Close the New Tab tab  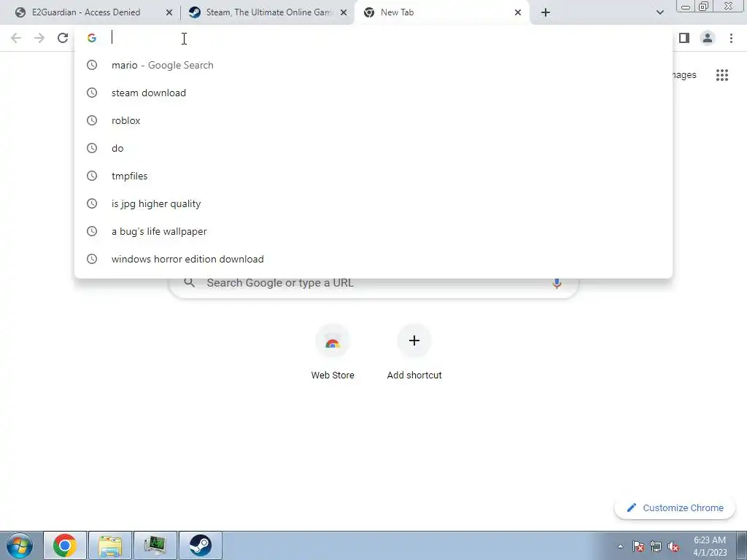[518, 12]
